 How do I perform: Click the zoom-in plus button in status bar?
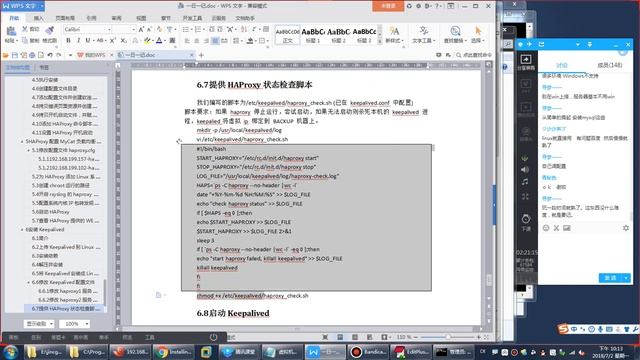click(x=479, y=337)
